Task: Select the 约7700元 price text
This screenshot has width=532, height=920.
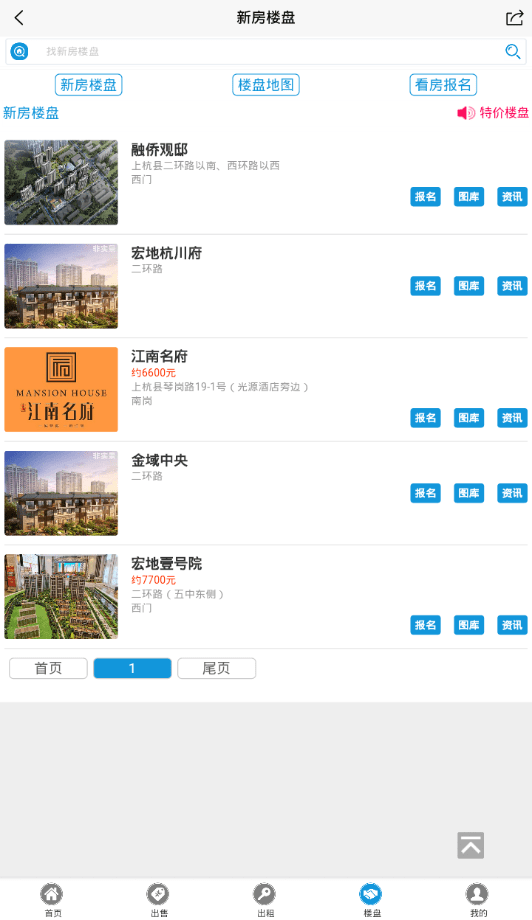Action: pos(153,580)
